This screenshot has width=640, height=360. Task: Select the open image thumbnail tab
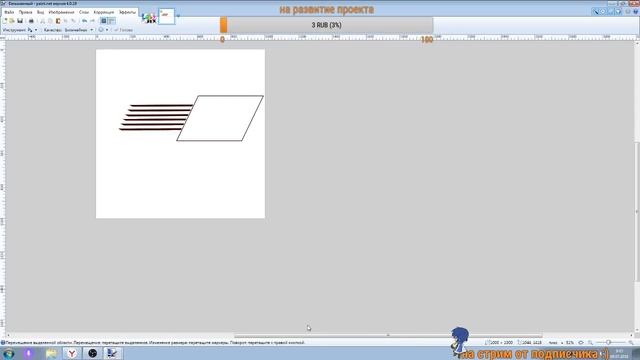(x=167, y=16)
